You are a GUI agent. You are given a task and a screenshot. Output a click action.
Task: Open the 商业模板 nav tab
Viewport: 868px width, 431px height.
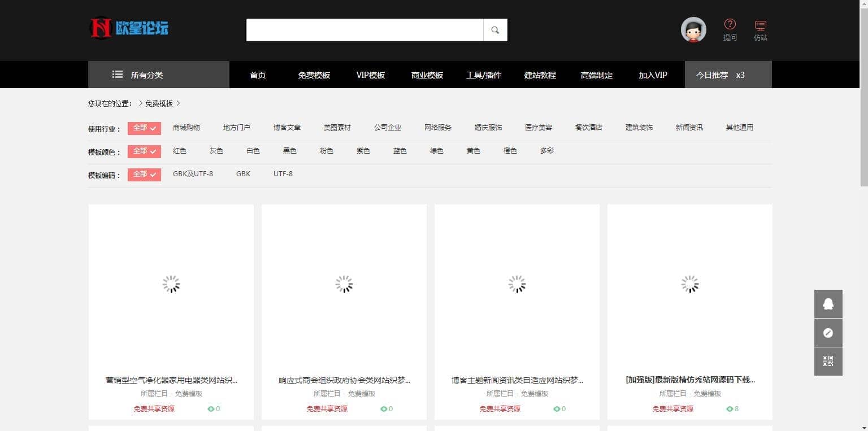pyautogui.click(x=427, y=75)
